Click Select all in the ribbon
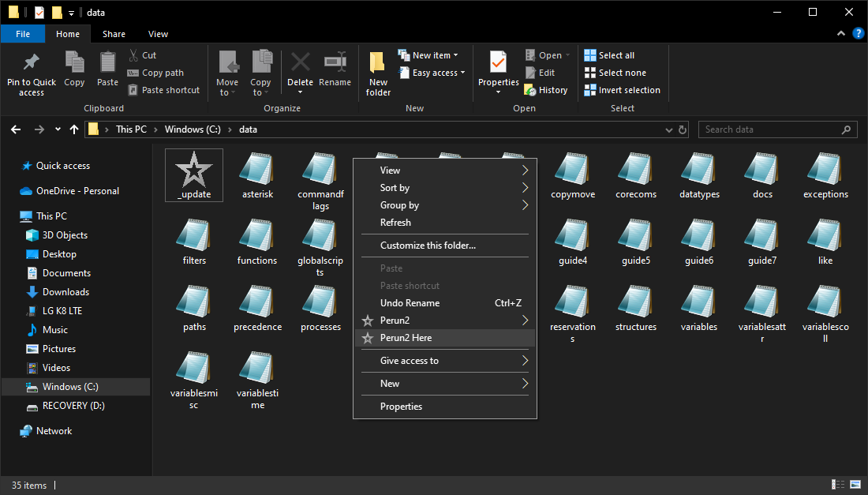The height and width of the screenshot is (495, 868). tap(609, 55)
